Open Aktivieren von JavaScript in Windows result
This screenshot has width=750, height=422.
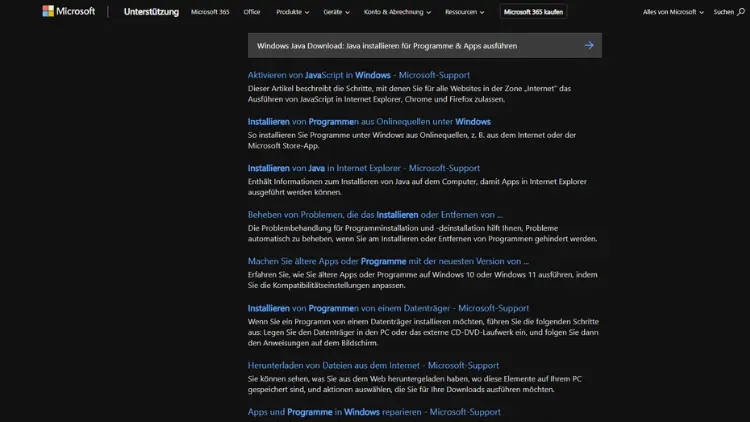(x=359, y=75)
